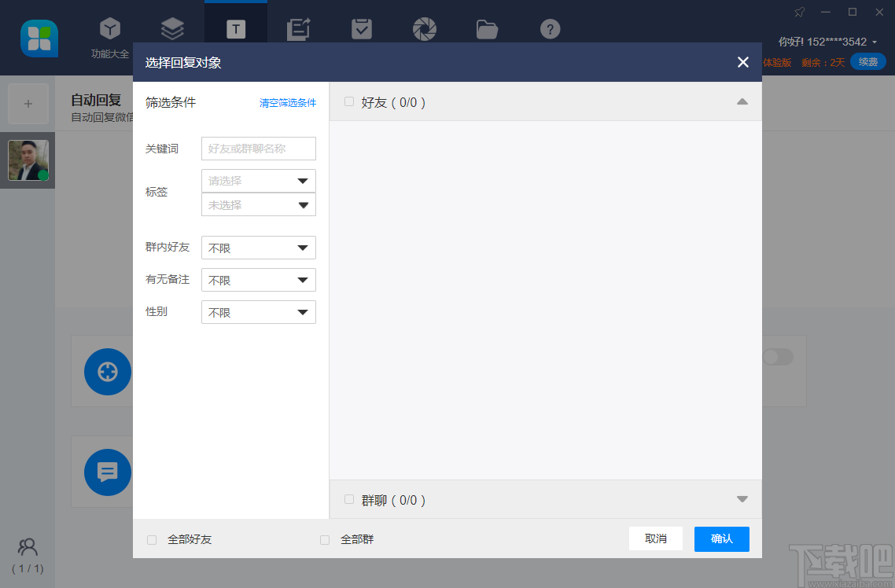
Task: Click the 体验版 label
Action: (x=777, y=62)
